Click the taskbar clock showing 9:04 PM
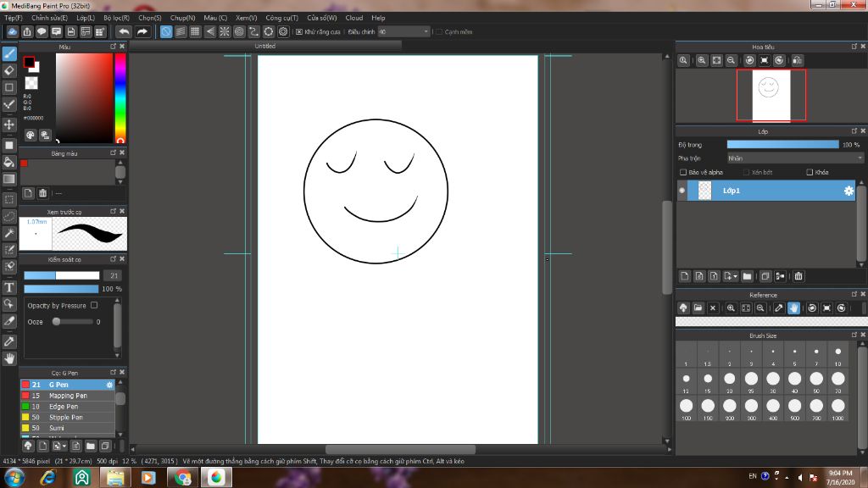Viewport: 868px width, 488px height. [x=840, y=478]
